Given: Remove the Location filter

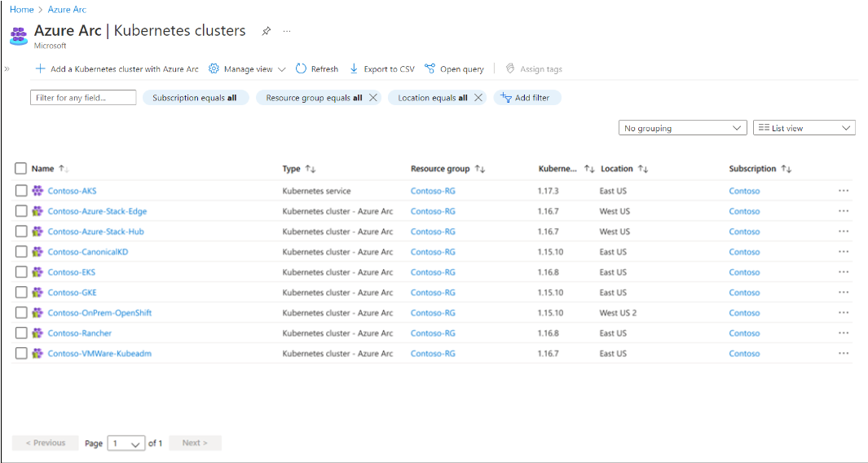Looking at the screenshot, I should coord(478,98).
